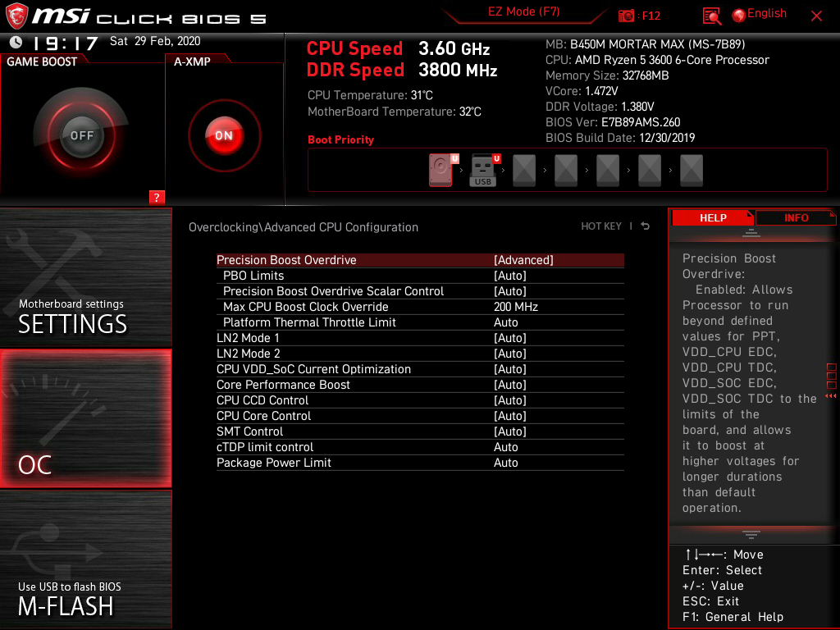Click the 19:17 time display
The height and width of the screenshot is (630, 840).
coord(66,43)
